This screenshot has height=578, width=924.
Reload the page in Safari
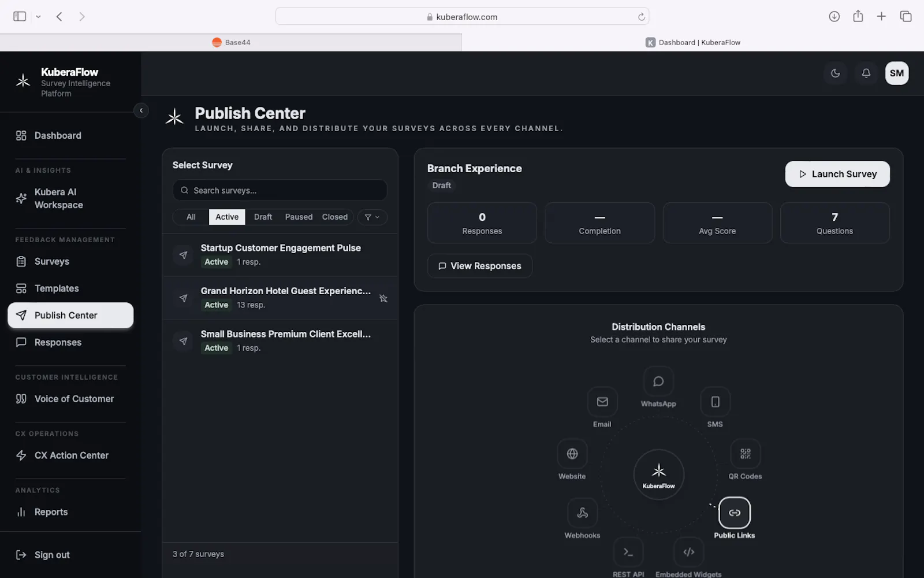click(x=641, y=17)
